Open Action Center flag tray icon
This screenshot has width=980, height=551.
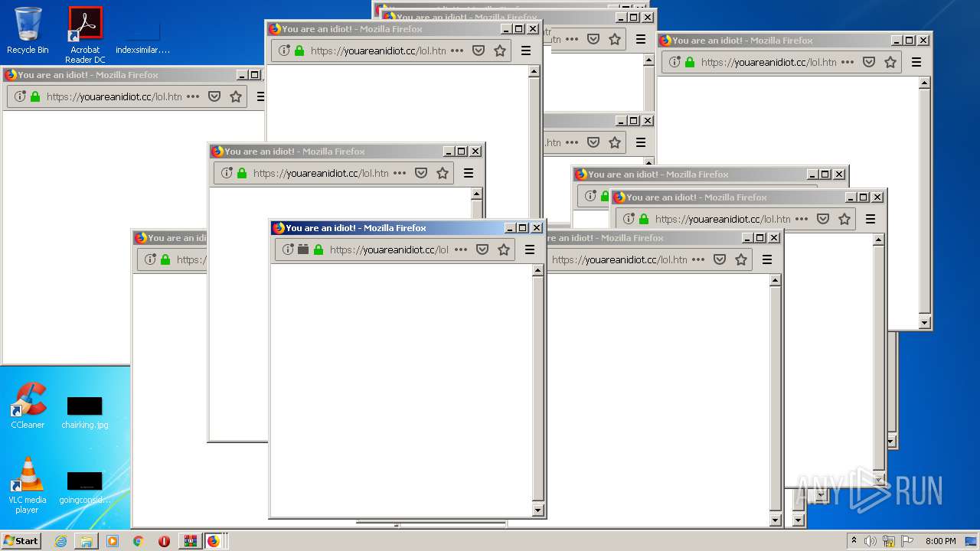[906, 541]
